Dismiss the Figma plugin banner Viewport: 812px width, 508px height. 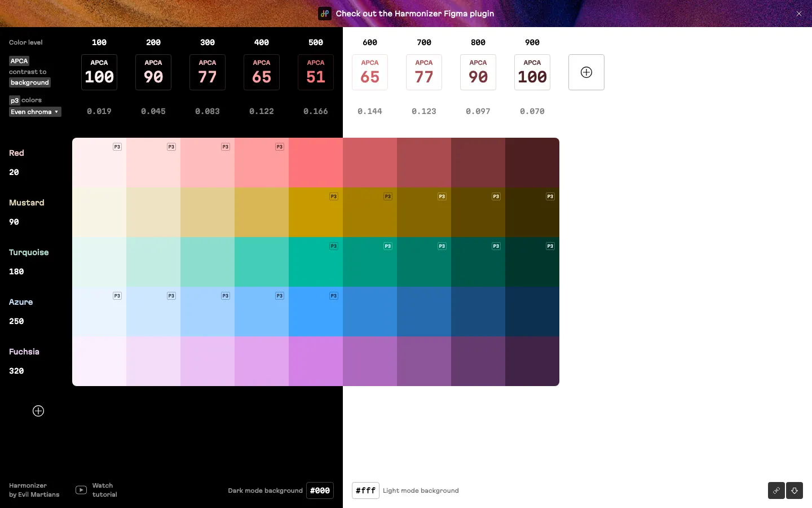(x=798, y=14)
